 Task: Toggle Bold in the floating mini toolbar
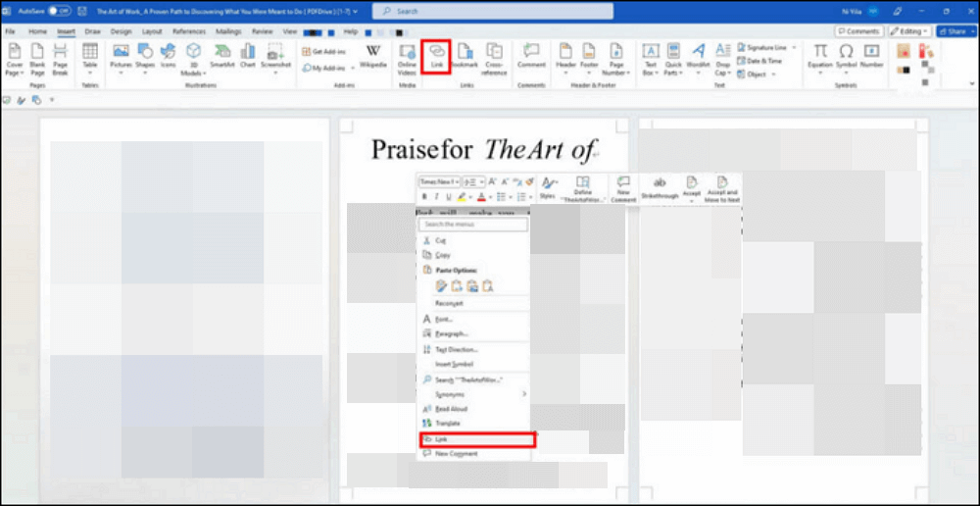(x=424, y=196)
